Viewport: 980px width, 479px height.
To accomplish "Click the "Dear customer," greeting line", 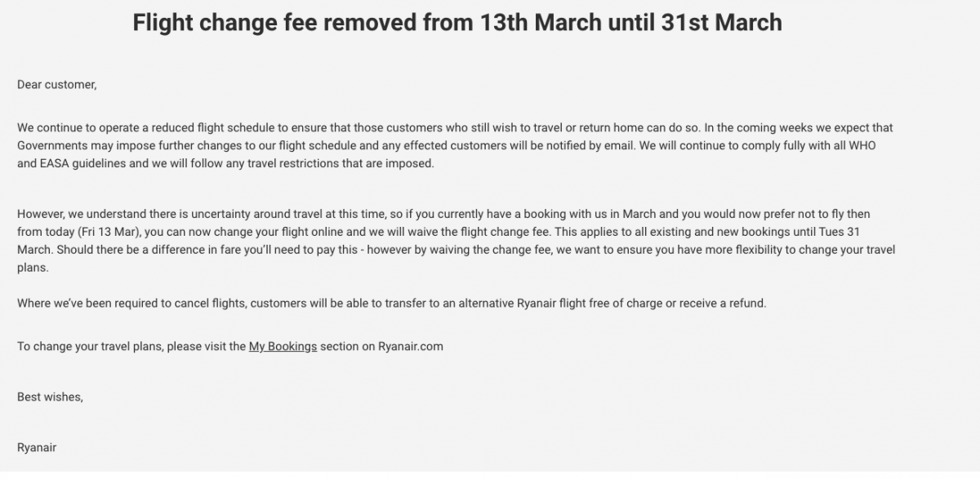I will pyautogui.click(x=57, y=84).
